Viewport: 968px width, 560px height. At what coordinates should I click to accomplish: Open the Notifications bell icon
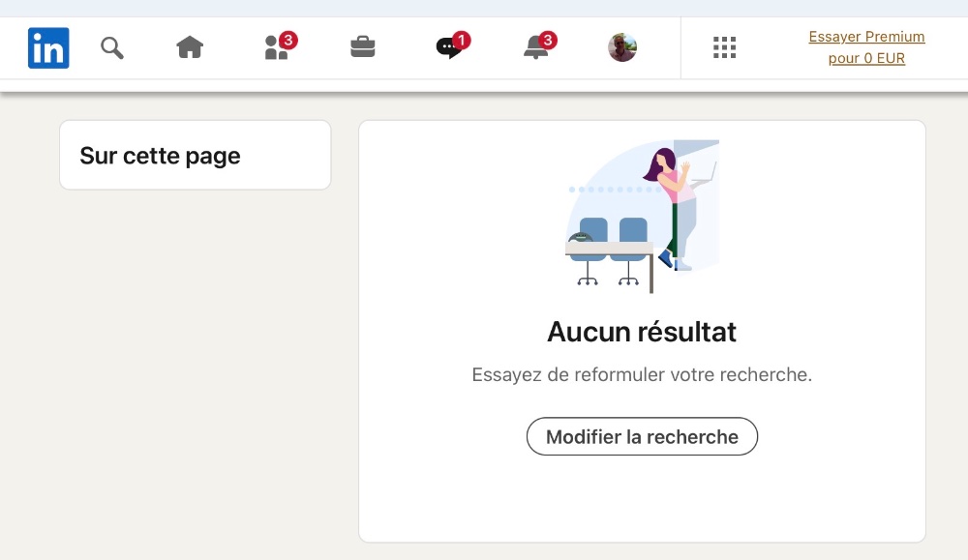[536, 48]
